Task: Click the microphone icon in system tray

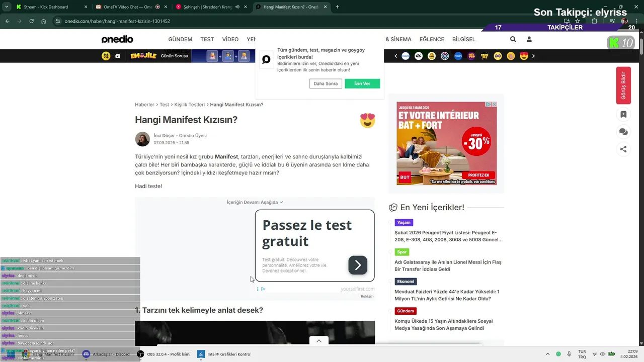Action: click(x=569, y=354)
